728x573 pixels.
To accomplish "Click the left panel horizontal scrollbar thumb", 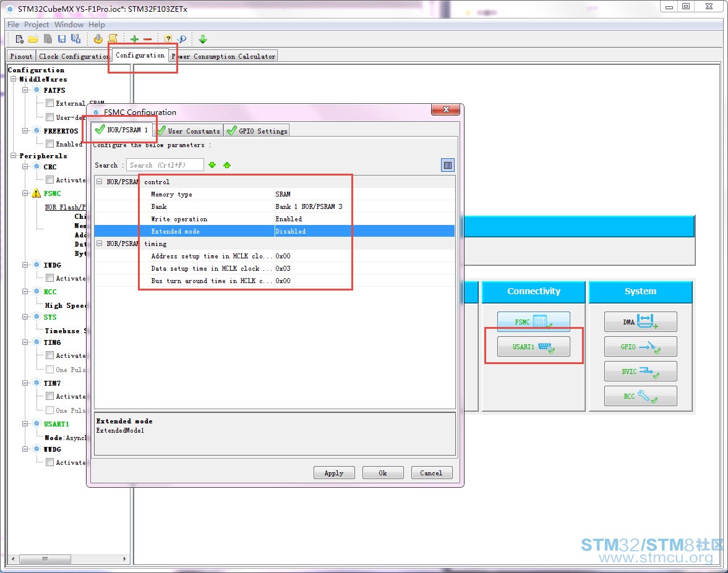I will pos(45,559).
